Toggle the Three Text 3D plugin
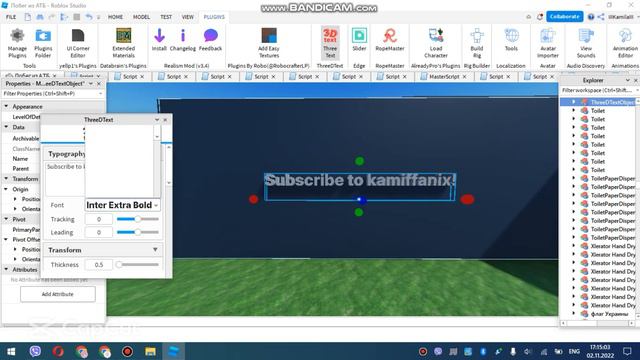This screenshot has width=640, height=360. [330, 43]
